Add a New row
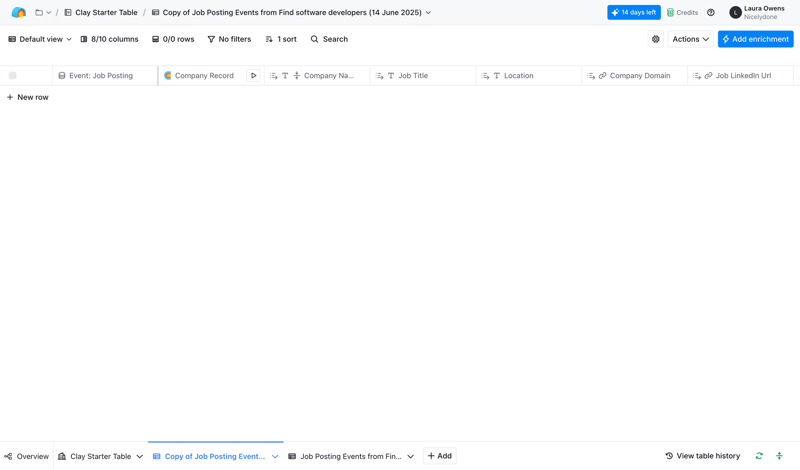The width and height of the screenshot is (800, 470). [x=28, y=97]
